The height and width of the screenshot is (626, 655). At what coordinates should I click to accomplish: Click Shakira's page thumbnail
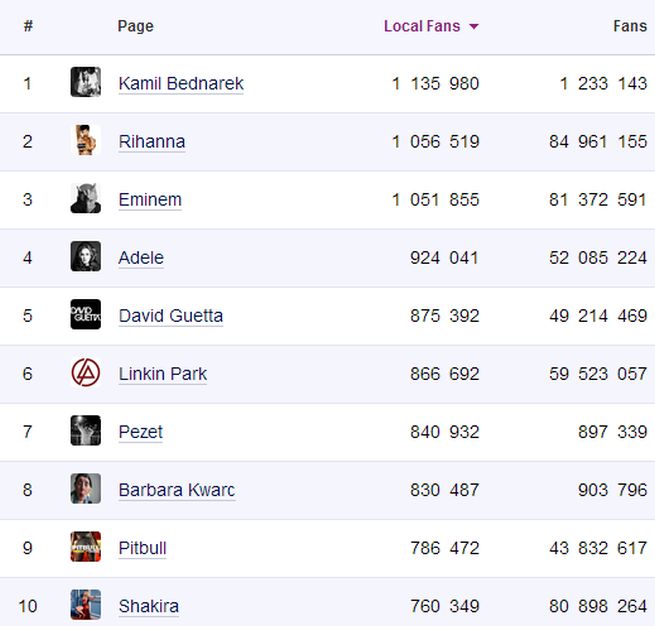85,604
